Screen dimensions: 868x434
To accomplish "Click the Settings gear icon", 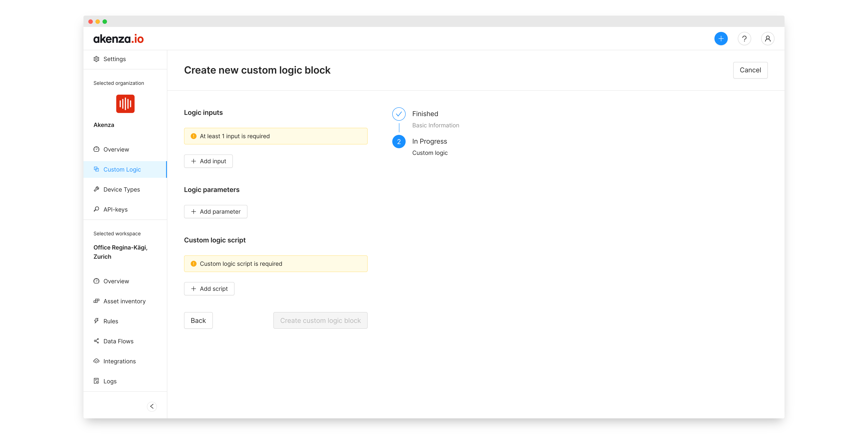I will (96, 59).
